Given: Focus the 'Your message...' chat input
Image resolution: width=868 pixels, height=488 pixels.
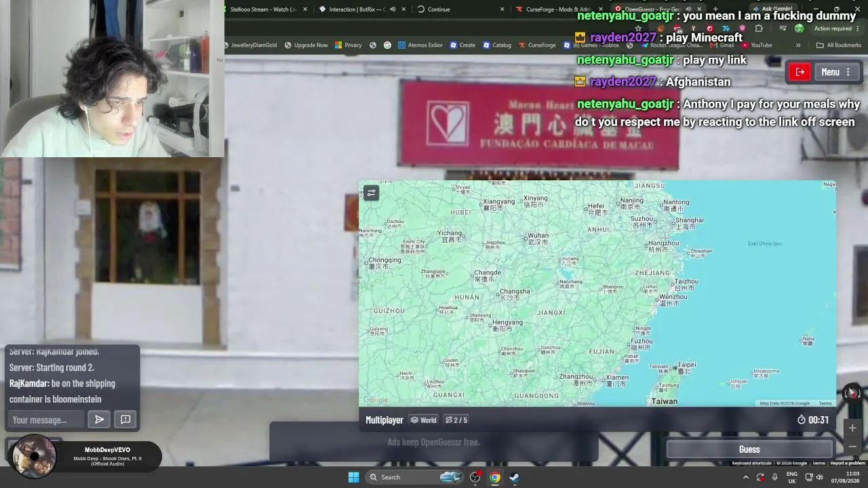Looking at the screenshot, I should tap(46, 420).
